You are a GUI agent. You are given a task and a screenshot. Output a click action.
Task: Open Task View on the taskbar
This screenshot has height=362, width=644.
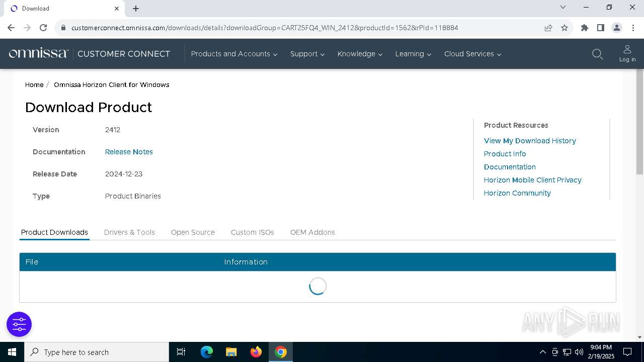click(x=181, y=352)
